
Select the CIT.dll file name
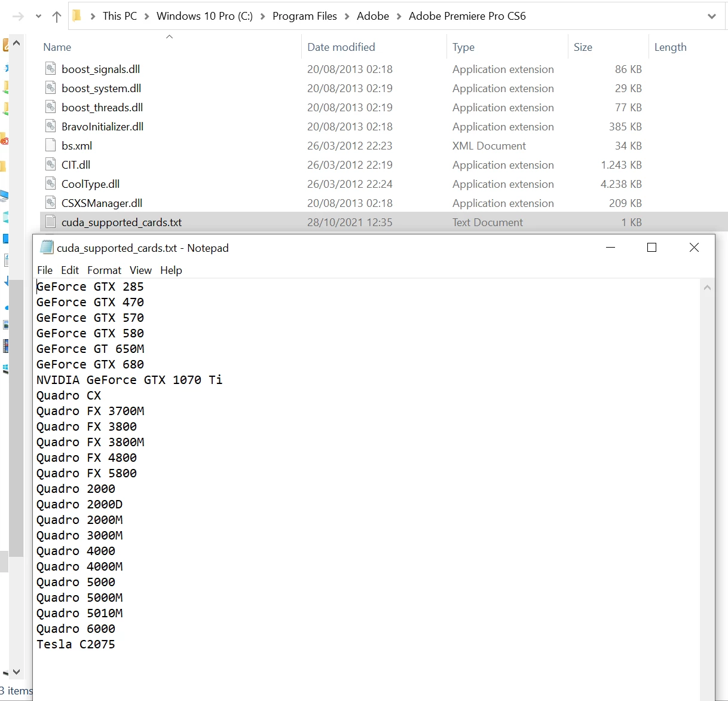pyautogui.click(x=76, y=165)
